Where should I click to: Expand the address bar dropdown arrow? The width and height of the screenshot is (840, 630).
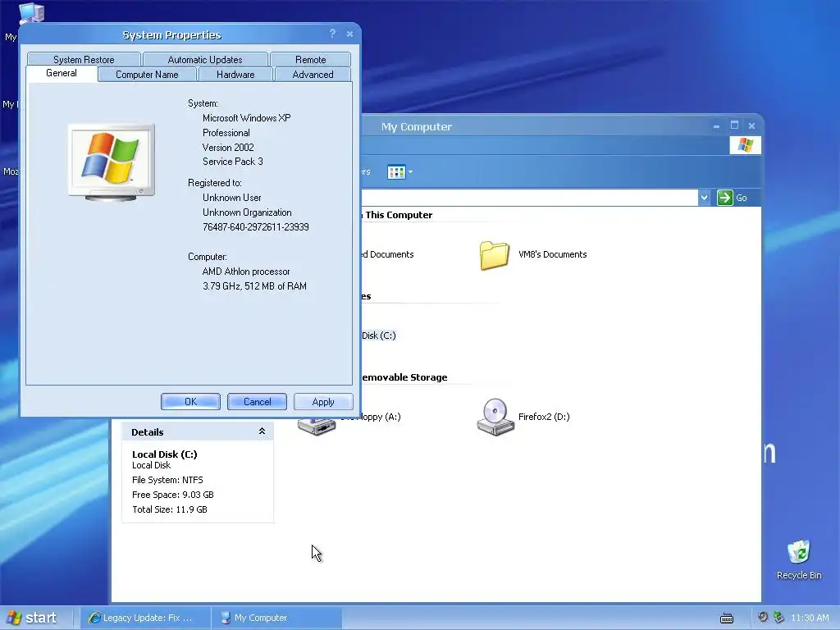(704, 198)
